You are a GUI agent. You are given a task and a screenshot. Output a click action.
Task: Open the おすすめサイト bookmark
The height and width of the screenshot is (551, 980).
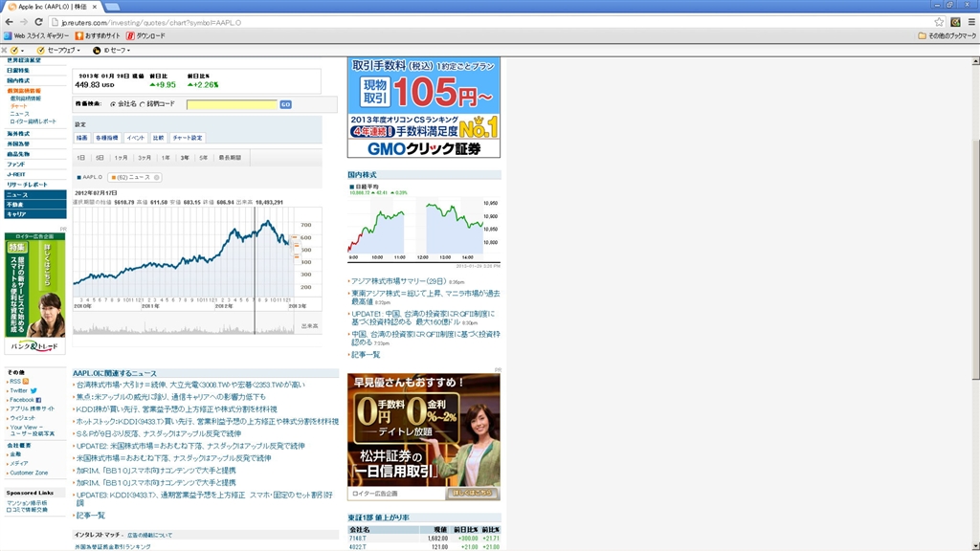pos(98,35)
